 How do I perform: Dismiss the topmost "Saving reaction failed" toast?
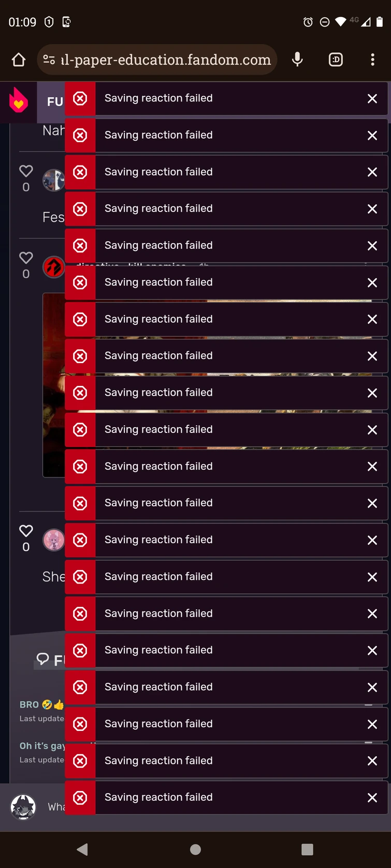pos(372,99)
